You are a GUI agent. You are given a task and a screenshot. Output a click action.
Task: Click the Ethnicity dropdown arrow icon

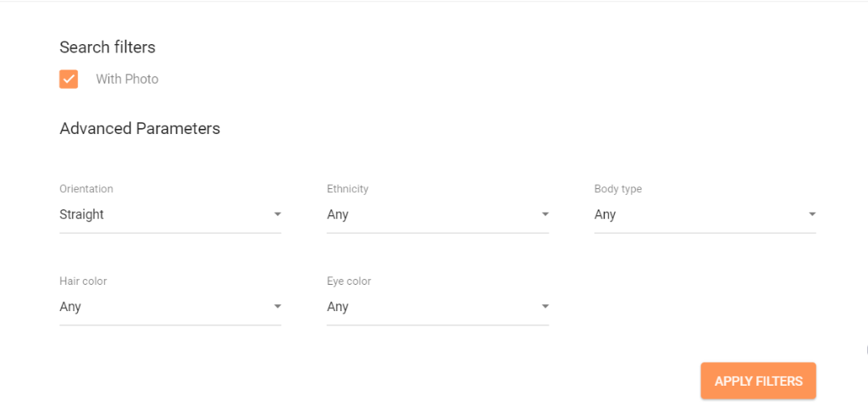tap(545, 214)
